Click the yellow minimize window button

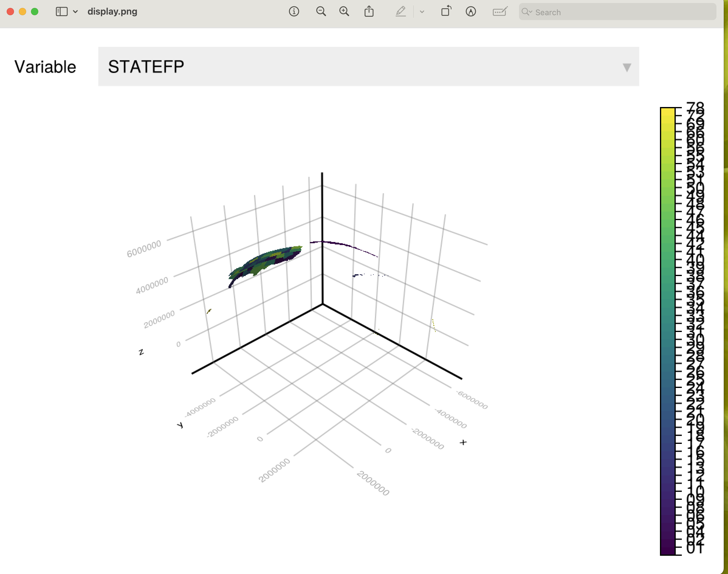(22, 12)
